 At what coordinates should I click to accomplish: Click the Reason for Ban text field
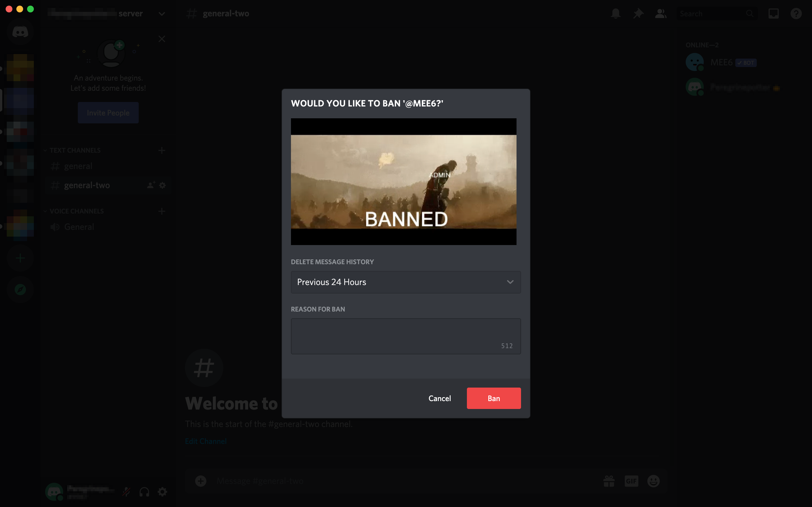pyautogui.click(x=405, y=336)
